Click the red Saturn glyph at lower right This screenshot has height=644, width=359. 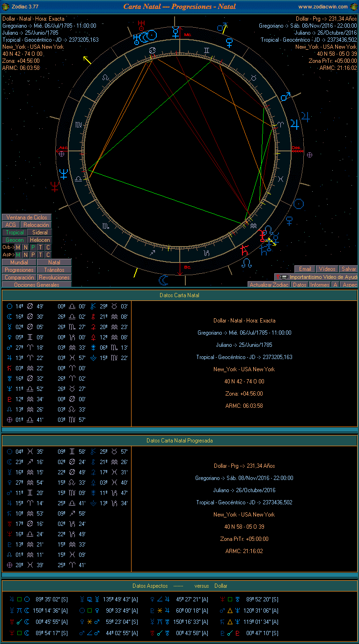(244, 250)
